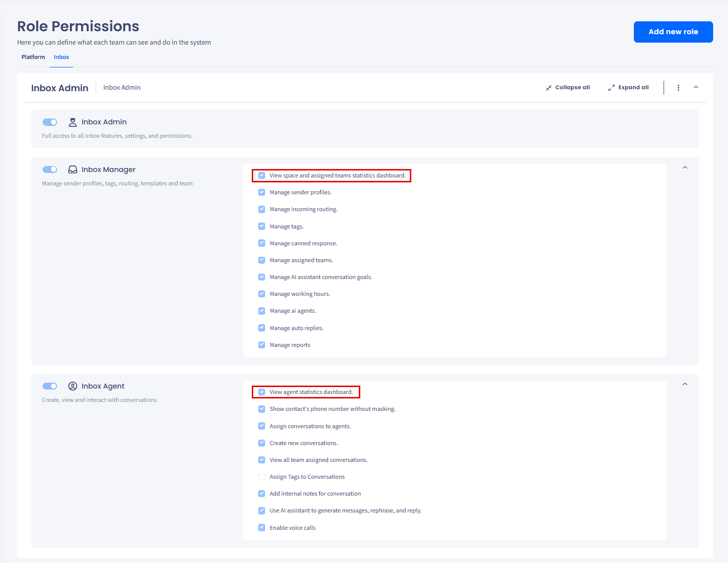This screenshot has width=728, height=563.
Task: Click Add new role button
Action: [673, 32]
